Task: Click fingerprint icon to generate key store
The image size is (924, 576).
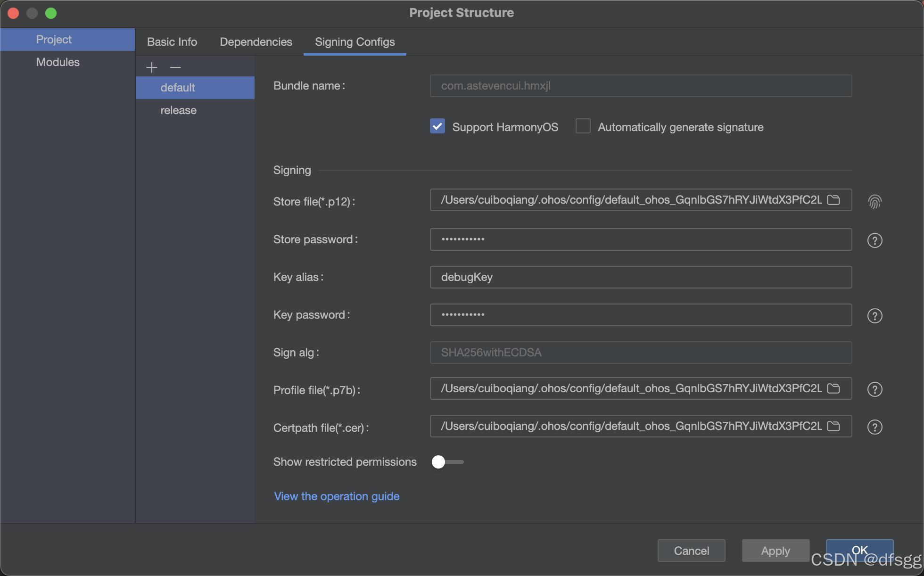Action: point(874,202)
